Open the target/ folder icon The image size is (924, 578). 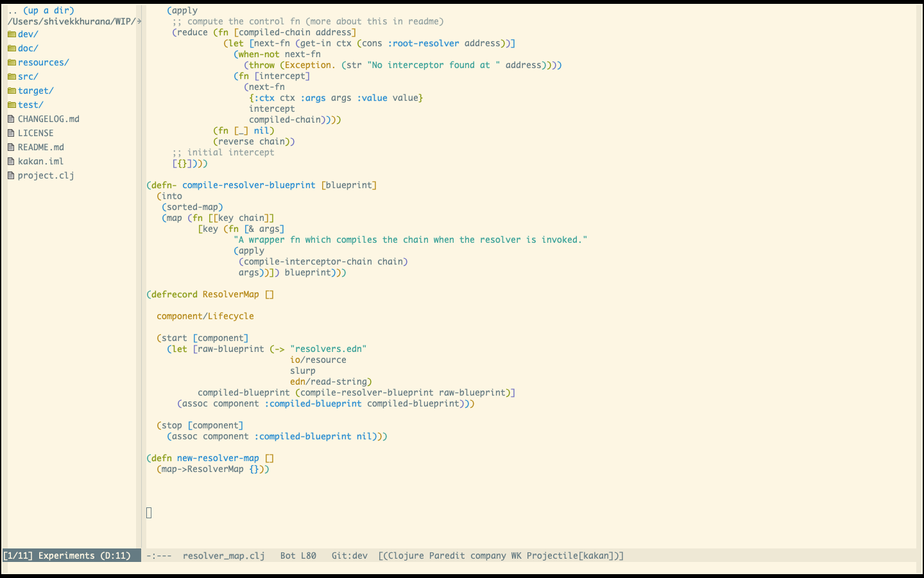pyautogui.click(x=13, y=91)
